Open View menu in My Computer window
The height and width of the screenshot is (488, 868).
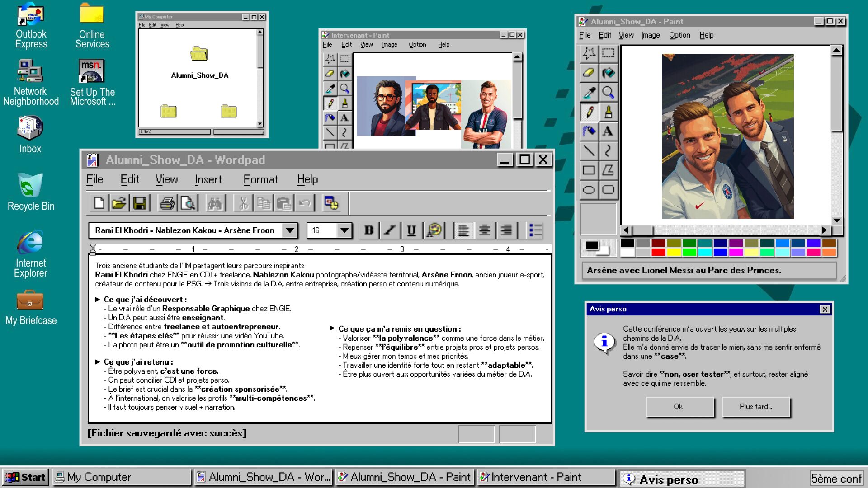[x=165, y=25]
